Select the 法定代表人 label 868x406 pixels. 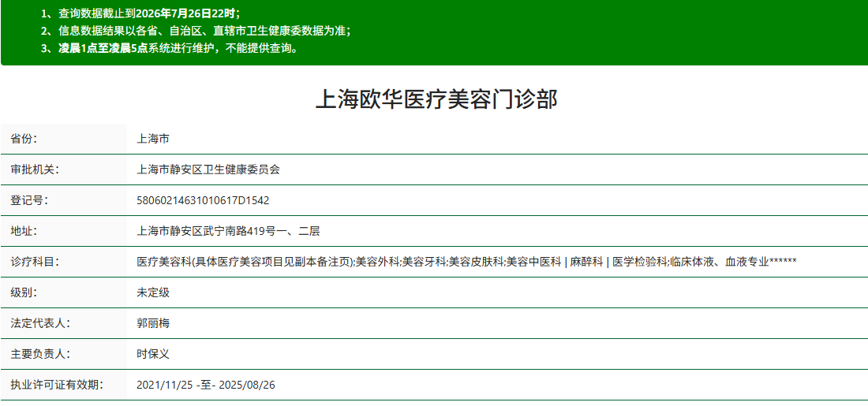40,323
